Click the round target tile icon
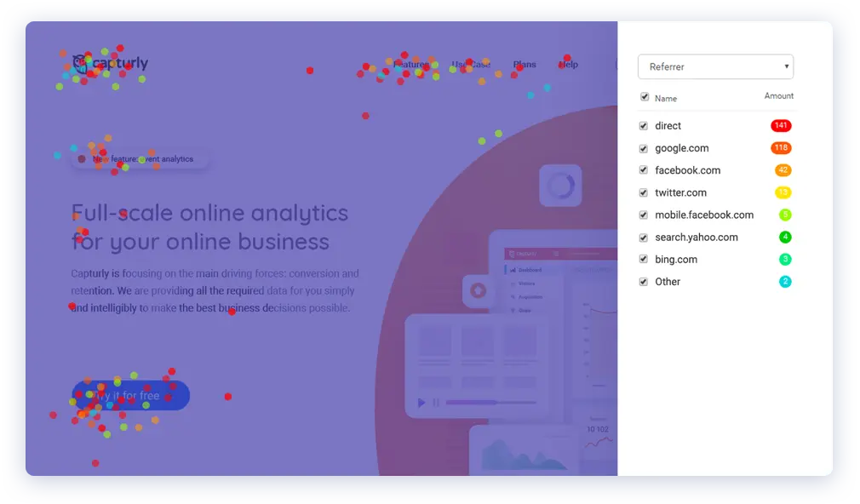This screenshot has width=860, height=504. tap(478, 290)
